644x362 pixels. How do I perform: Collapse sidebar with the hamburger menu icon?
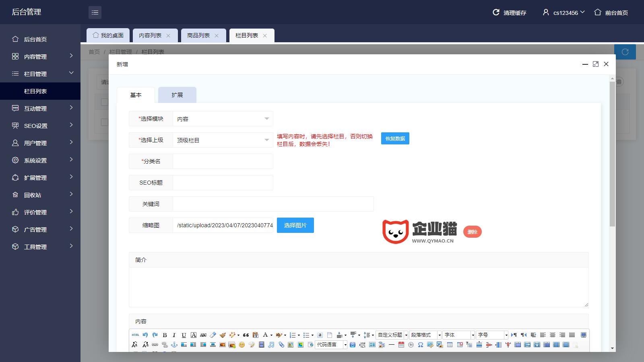click(x=95, y=12)
